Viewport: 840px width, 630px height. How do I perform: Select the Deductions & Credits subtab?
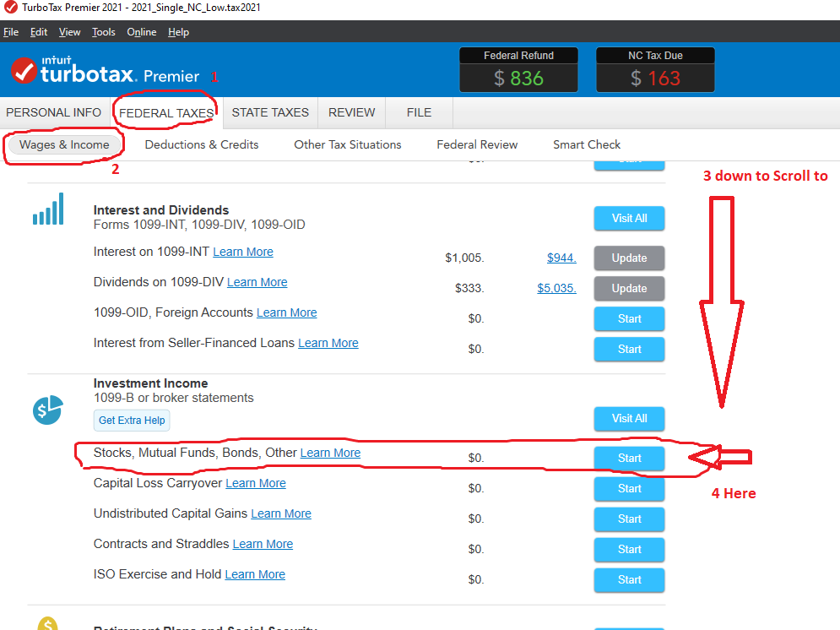click(202, 144)
